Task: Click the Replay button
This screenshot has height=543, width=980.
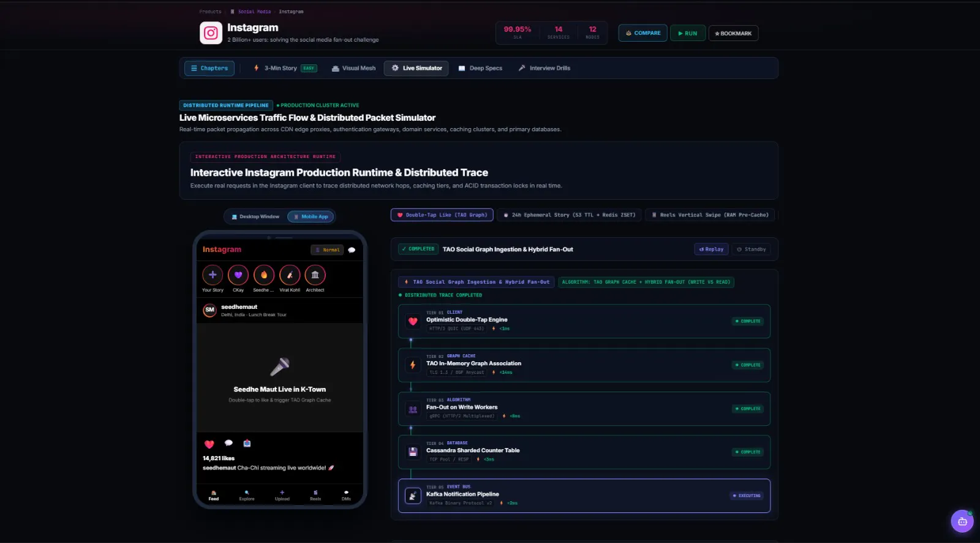Action: pos(712,249)
